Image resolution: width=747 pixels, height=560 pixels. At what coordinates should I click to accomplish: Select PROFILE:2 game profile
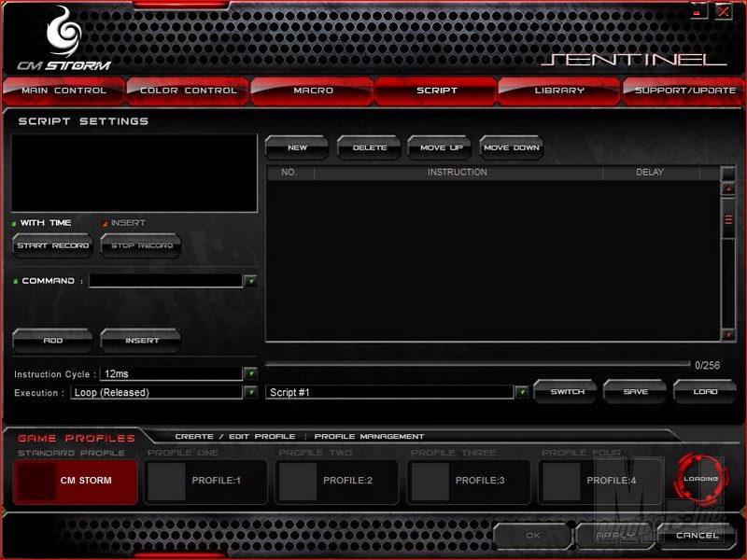pyautogui.click(x=337, y=481)
